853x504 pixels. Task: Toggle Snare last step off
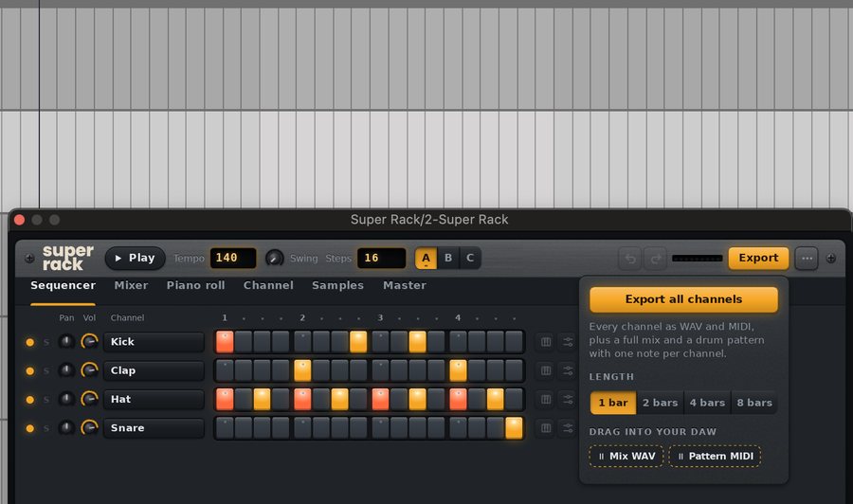pyautogui.click(x=514, y=428)
